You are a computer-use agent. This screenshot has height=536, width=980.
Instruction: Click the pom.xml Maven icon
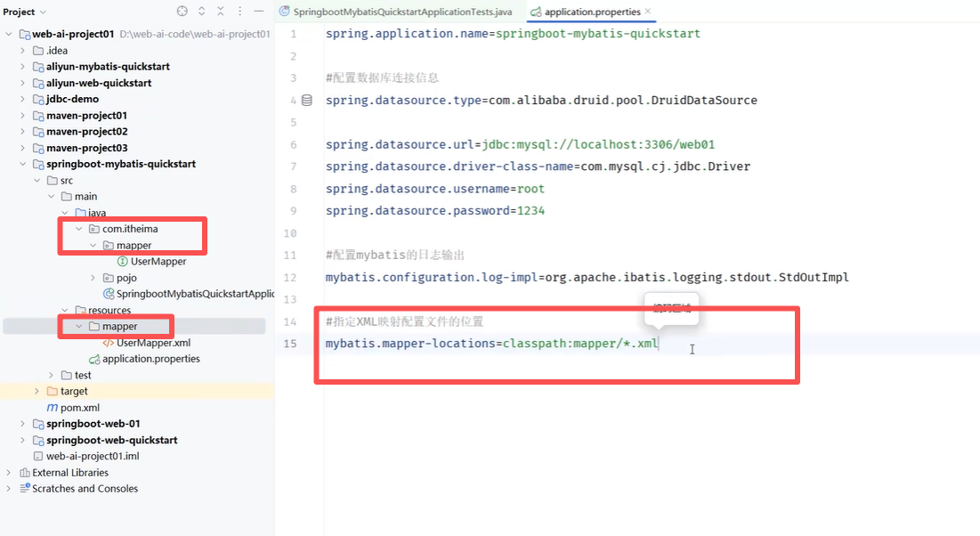coord(53,408)
